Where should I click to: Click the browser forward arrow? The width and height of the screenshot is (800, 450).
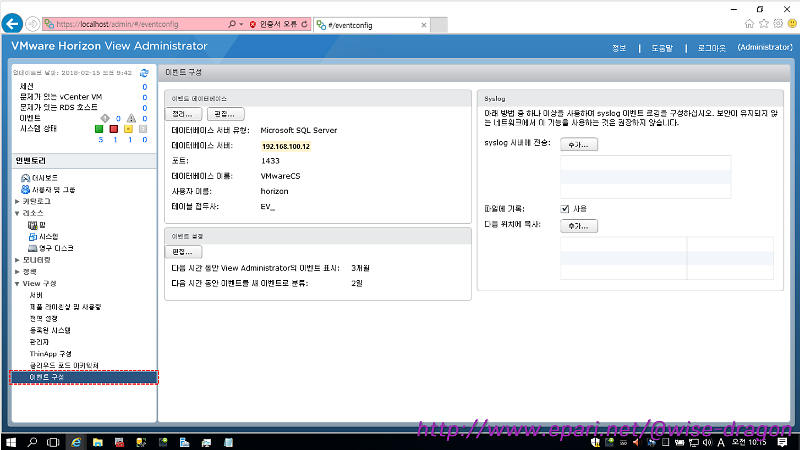[x=33, y=23]
